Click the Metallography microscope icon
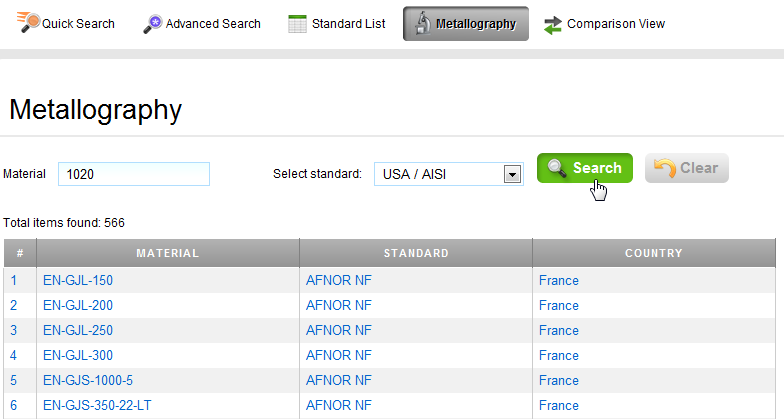784x419 pixels. click(x=423, y=23)
